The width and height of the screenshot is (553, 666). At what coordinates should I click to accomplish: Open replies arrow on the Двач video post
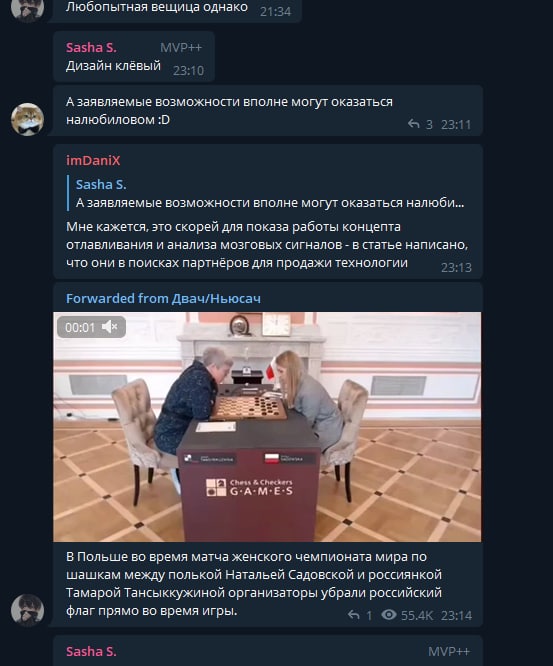point(353,615)
